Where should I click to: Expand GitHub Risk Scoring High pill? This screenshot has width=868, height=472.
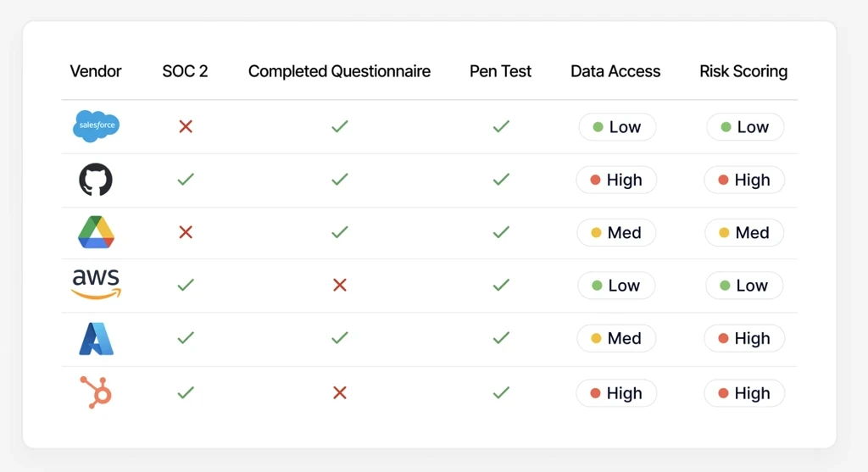(x=744, y=180)
